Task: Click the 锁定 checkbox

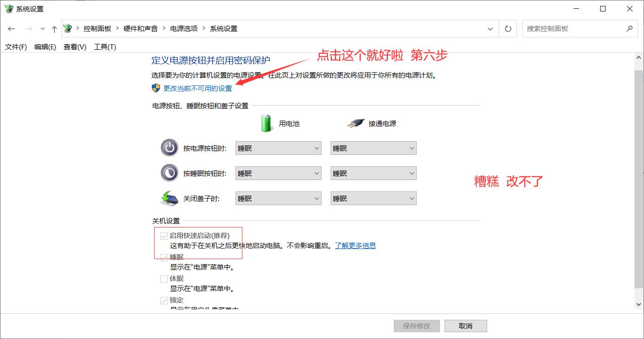Action: [164, 300]
